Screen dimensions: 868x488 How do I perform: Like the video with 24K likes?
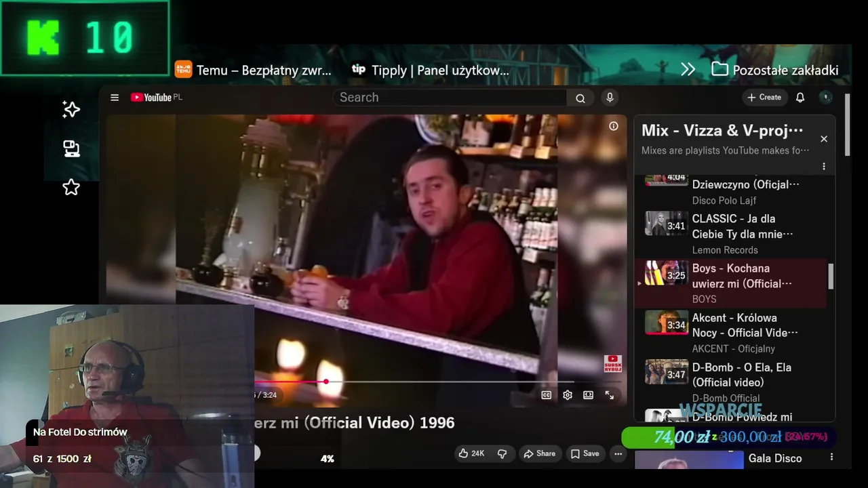point(471,453)
